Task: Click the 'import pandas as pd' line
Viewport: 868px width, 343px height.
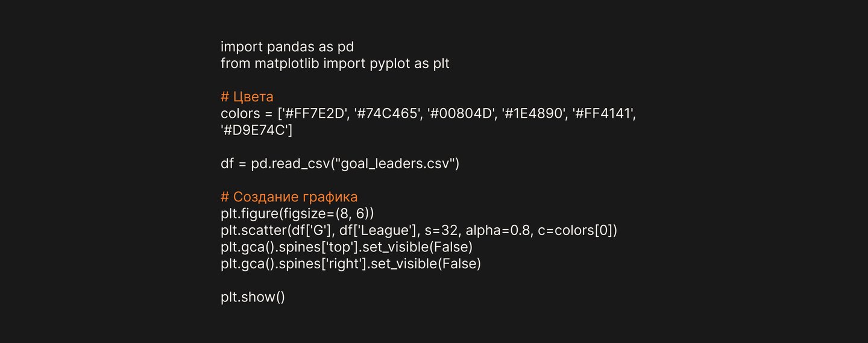Action: click(x=287, y=47)
